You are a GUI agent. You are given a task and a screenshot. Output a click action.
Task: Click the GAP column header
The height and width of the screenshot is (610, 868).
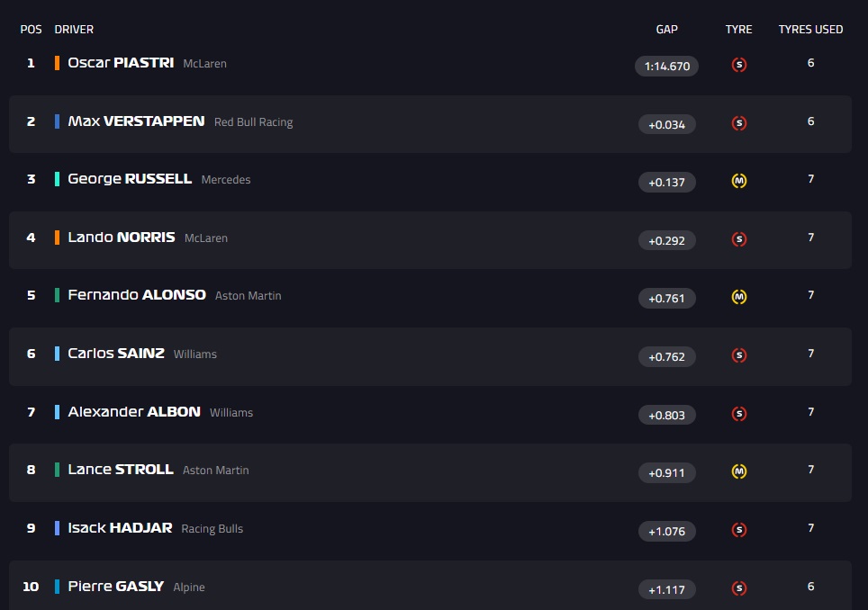[x=666, y=30]
